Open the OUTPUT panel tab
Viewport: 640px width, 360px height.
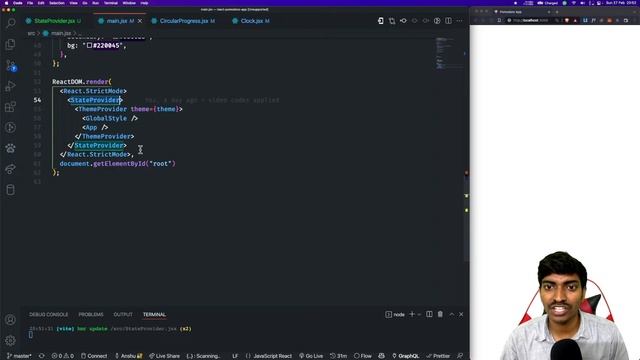point(123,314)
